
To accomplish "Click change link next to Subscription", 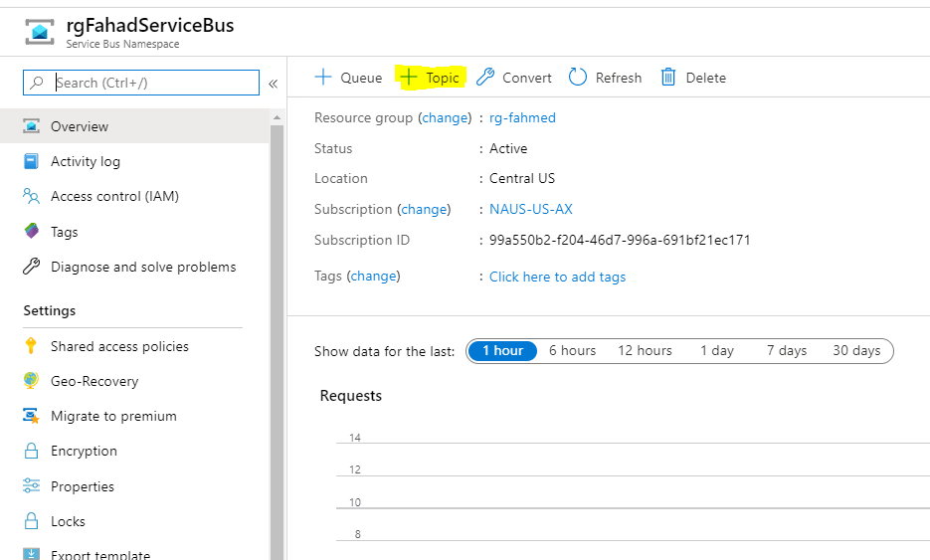I will pos(424,209).
